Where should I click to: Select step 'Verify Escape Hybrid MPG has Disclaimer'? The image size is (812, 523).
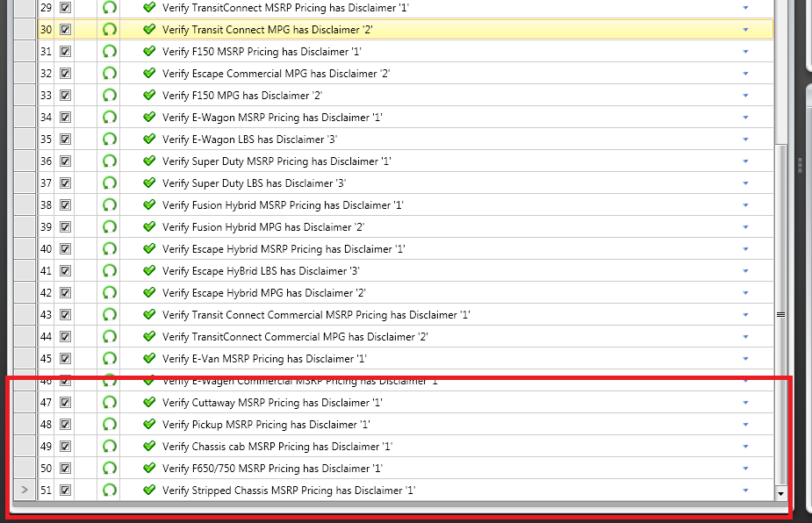264,293
